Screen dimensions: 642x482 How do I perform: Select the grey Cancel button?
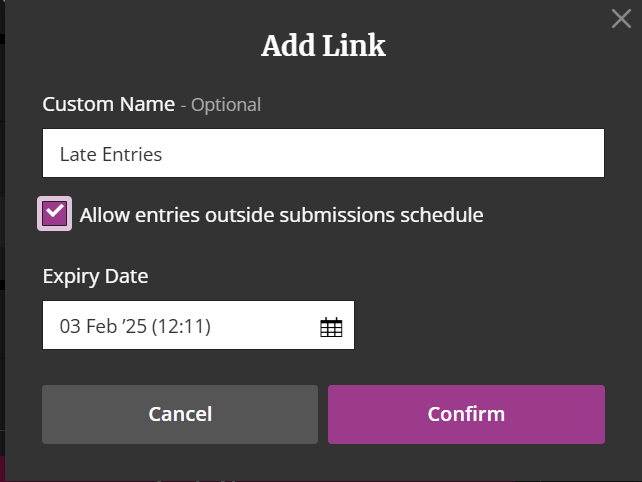pos(180,414)
